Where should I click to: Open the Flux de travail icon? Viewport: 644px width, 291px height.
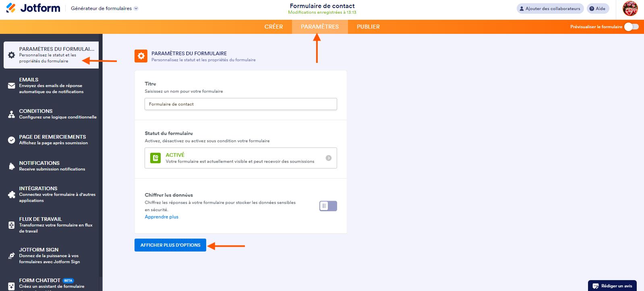coord(12,225)
